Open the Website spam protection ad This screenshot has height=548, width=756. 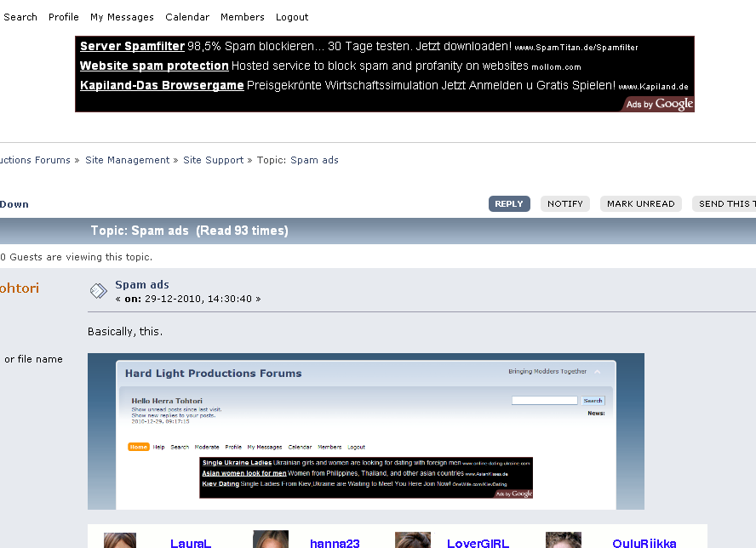point(154,66)
